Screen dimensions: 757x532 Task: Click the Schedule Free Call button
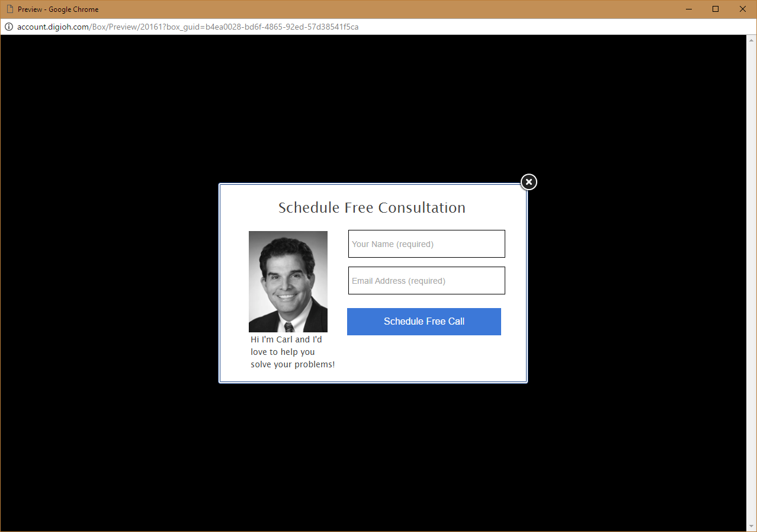(424, 322)
